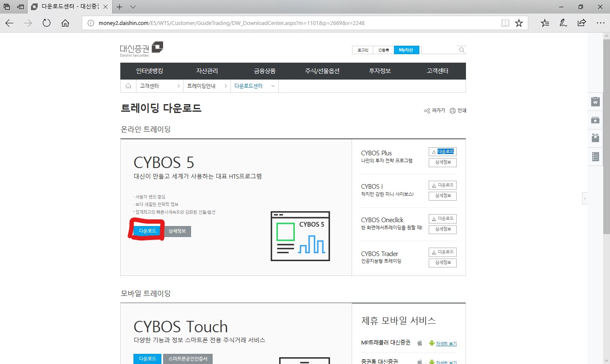Collapse the right quick menu arrow

[x=585, y=198]
